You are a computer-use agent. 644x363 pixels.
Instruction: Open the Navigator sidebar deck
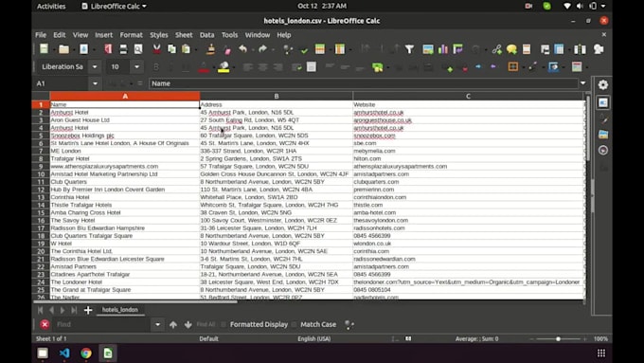(x=603, y=151)
